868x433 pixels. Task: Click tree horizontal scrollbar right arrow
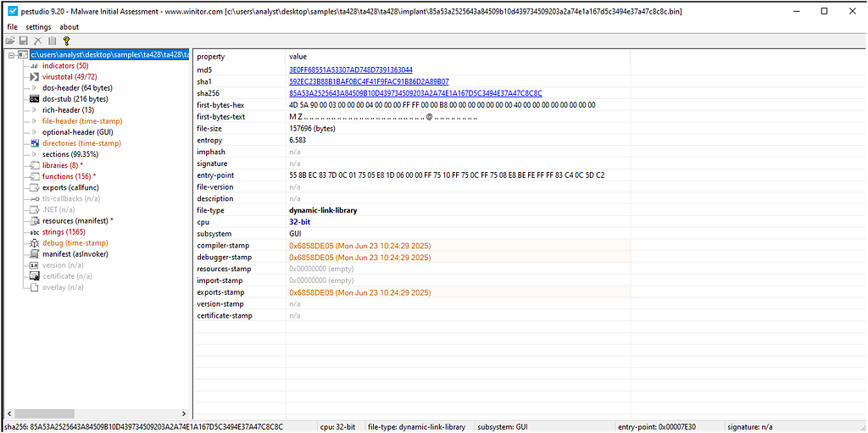(184, 414)
